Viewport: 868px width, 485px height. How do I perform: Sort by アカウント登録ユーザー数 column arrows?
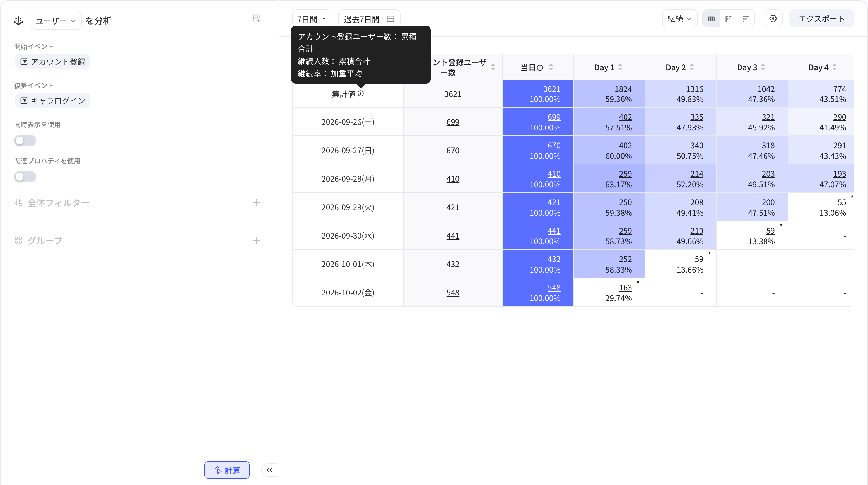coord(493,67)
